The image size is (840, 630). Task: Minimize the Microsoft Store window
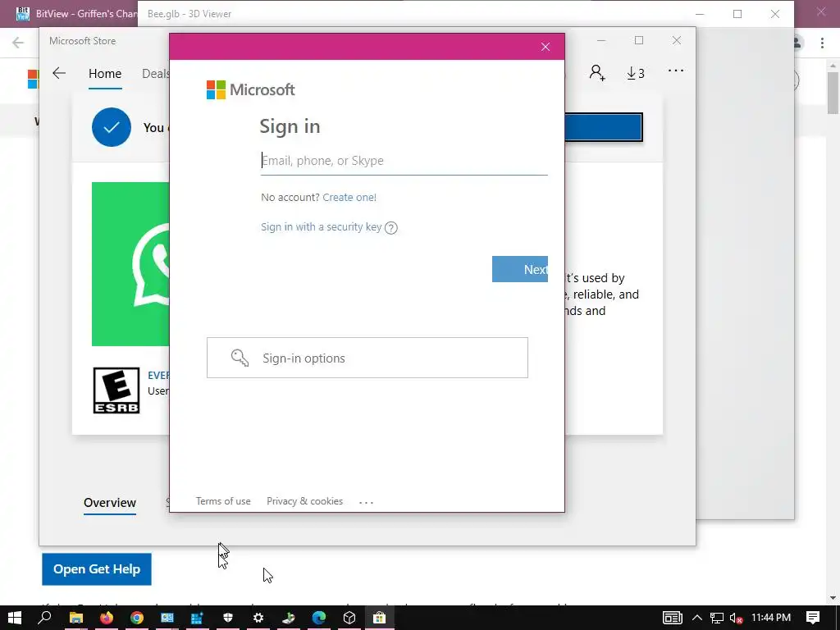click(601, 40)
